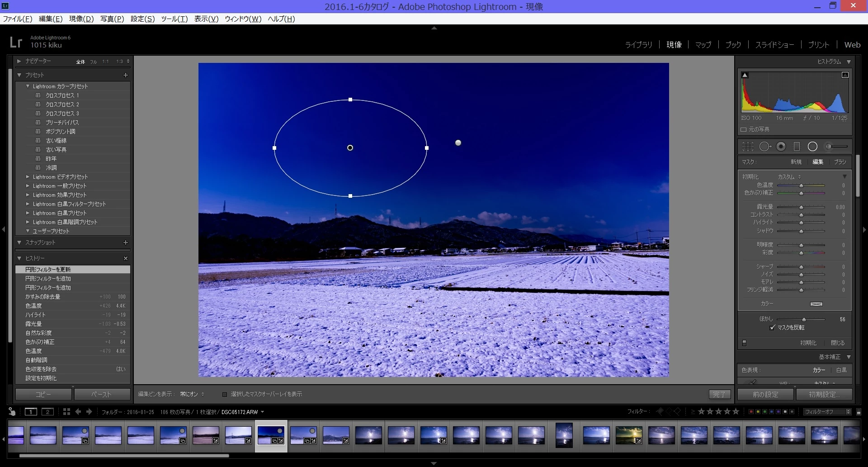Screen dimensions: 868x467
Task: Toggle the radial filter panel on/off switch
Action: [x=745, y=343]
